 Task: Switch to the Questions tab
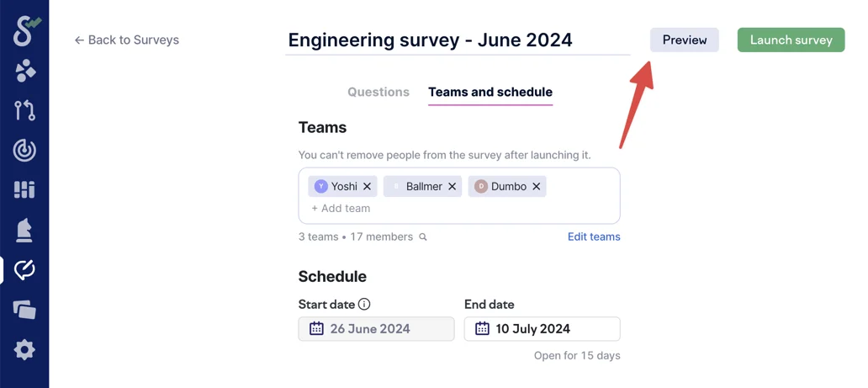coord(378,93)
